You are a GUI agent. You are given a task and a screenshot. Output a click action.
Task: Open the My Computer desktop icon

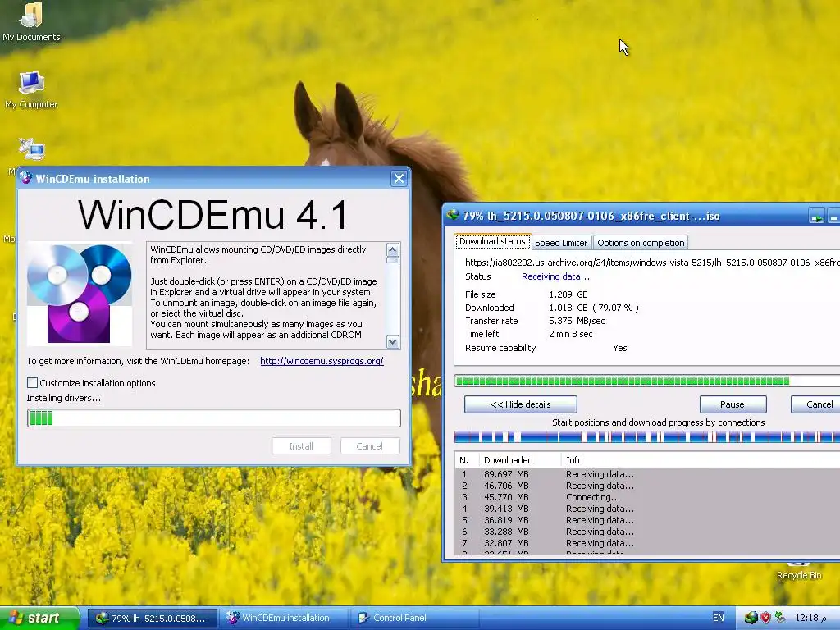(x=31, y=90)
